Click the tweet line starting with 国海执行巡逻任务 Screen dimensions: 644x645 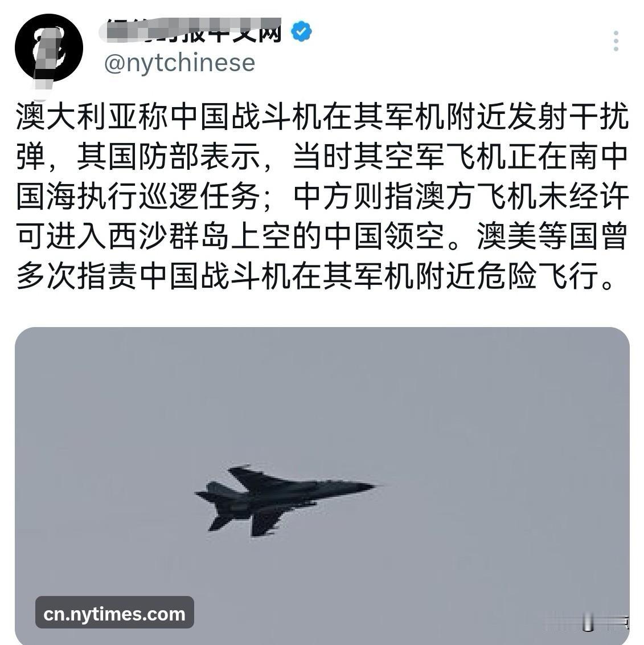click(x=322, y=197)
